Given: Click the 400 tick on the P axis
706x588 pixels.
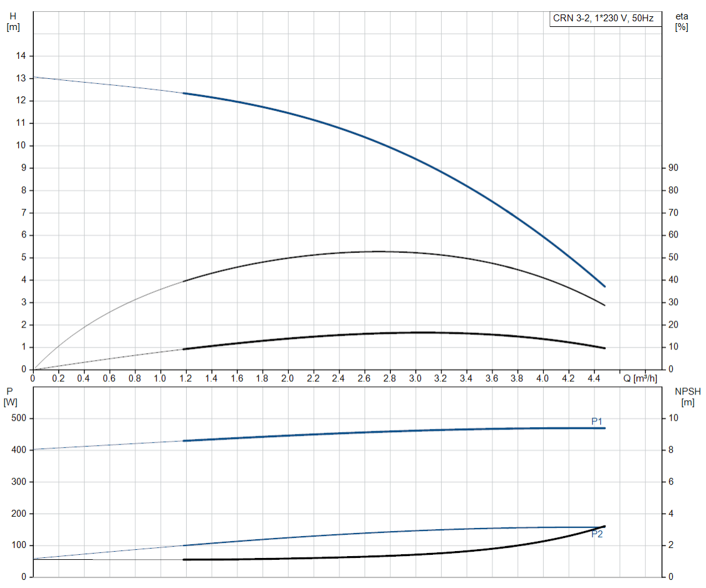Looking at the screenshot, I should click(18, 450).
